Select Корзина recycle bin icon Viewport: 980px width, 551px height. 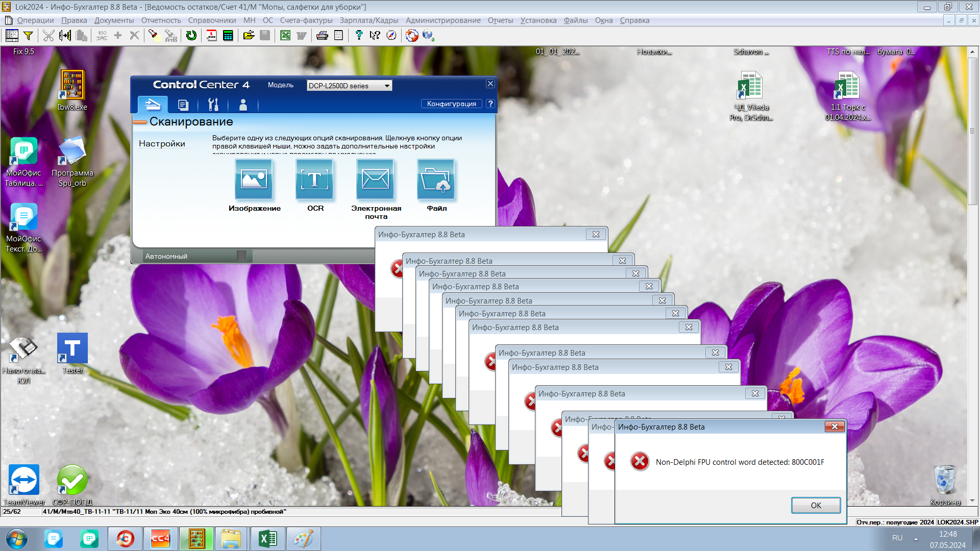tap(945, 485)
